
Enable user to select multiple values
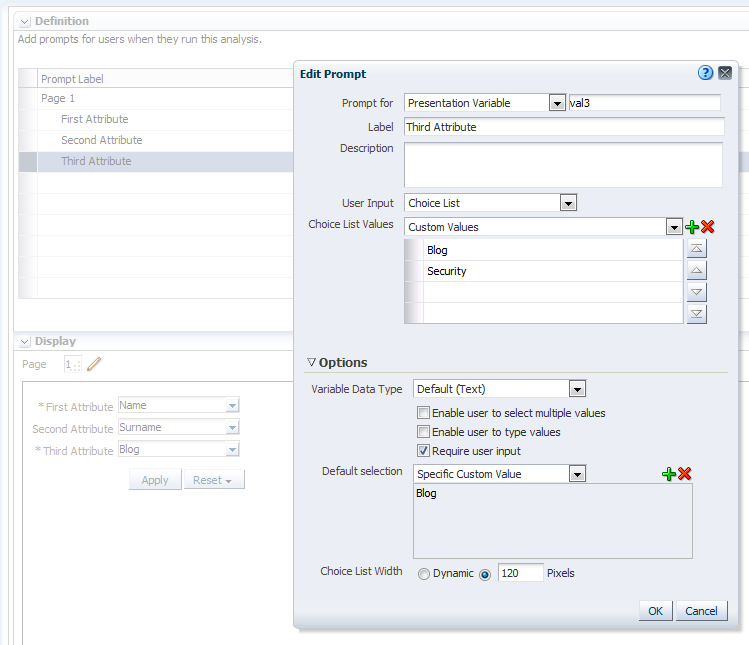[x=423, y=413]
